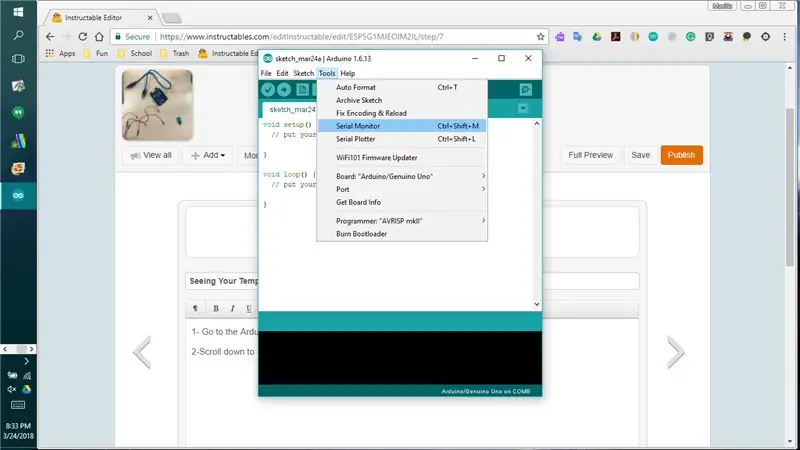Click Chrome home button

(x=99, y=37)
